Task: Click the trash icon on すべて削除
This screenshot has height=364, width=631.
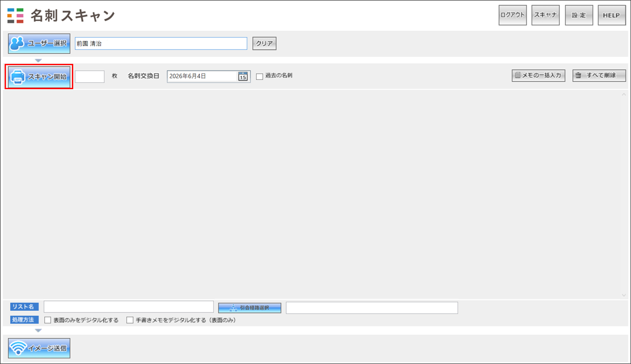Action: (578, 75)
